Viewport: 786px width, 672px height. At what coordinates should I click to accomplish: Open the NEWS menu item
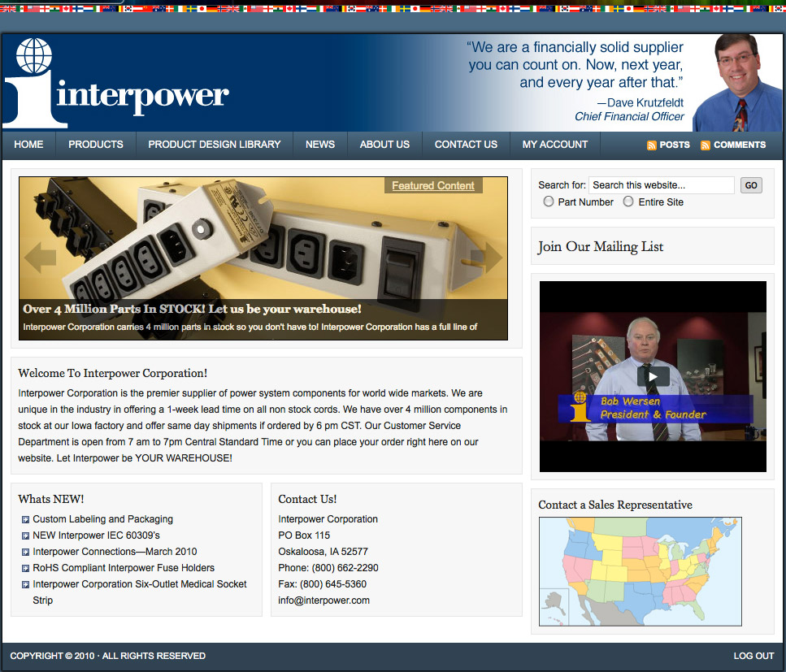[x=320, y=145]
